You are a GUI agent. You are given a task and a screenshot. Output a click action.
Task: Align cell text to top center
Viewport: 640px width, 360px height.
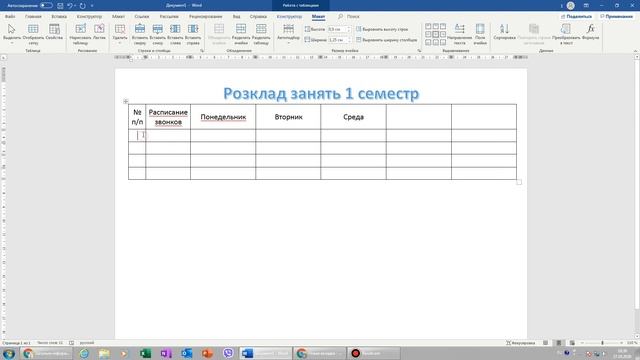click(436, 27)
